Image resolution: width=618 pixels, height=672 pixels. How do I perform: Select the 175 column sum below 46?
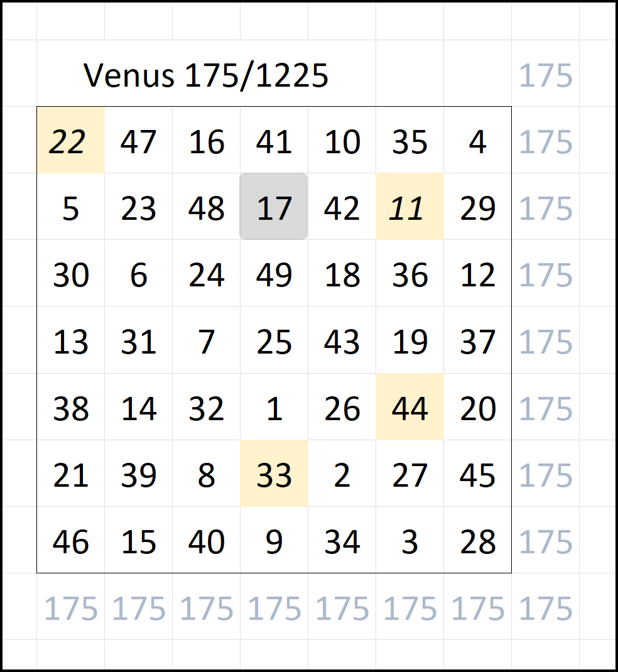(70, 608)
